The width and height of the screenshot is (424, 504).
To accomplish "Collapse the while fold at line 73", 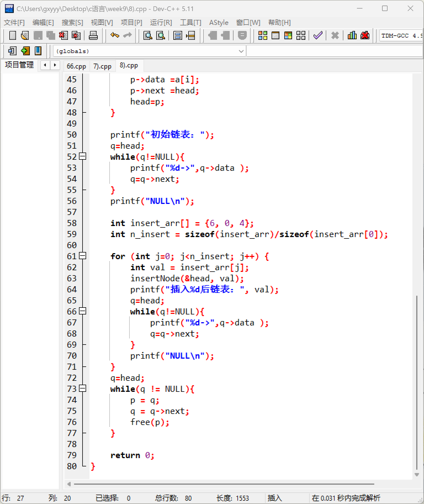I will (83, 389).
